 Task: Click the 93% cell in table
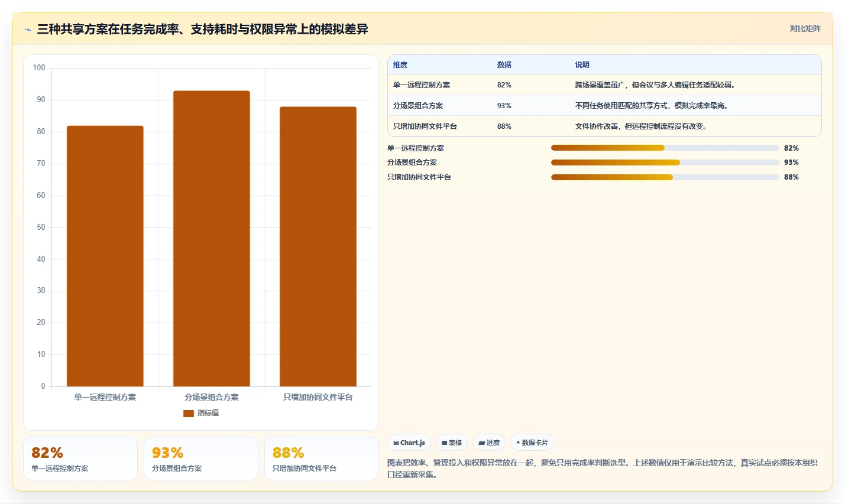(504, 106)
